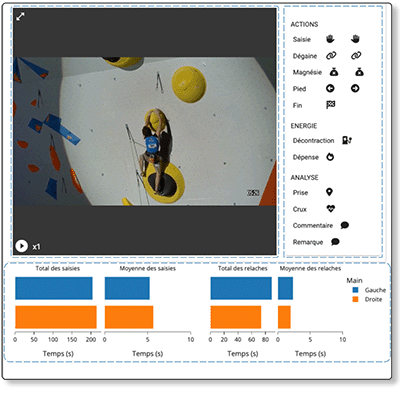Play the climbing video

click(x=22, y=246)
